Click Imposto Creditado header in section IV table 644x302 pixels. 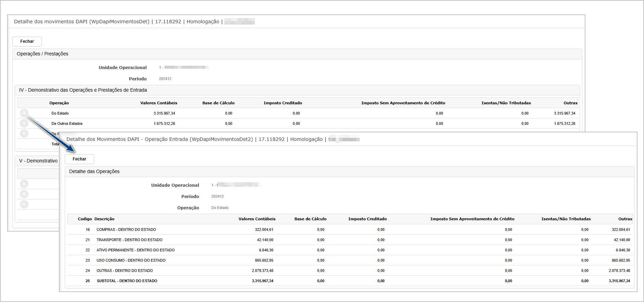pos(283,103)
